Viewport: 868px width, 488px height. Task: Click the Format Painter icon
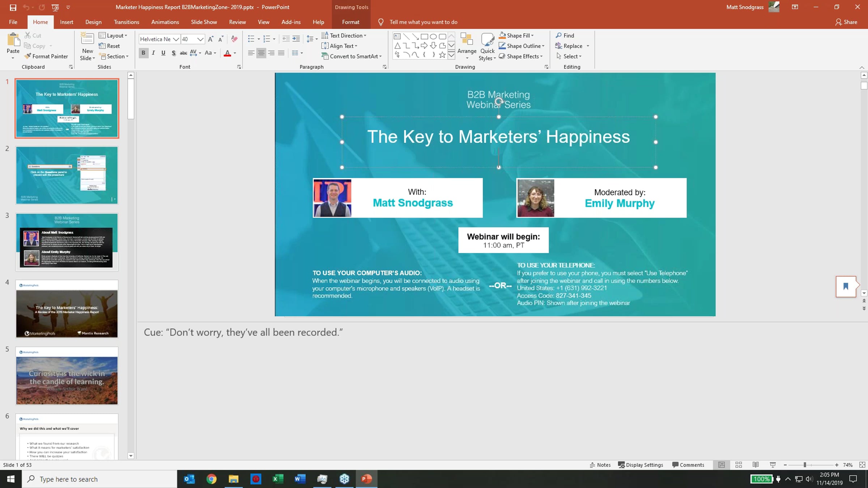click(x=28, y=56)
